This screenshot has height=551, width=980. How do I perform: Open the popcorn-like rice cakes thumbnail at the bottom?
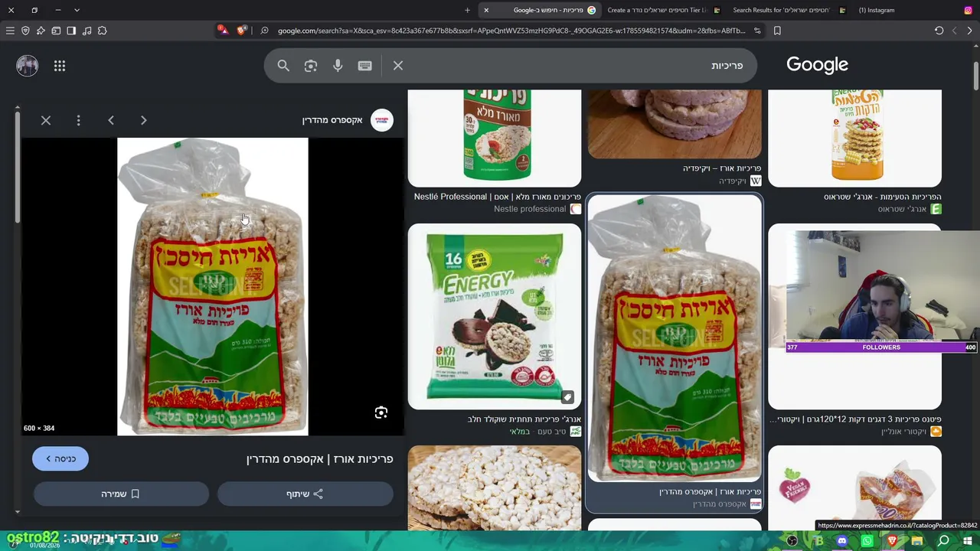[495, 488]
